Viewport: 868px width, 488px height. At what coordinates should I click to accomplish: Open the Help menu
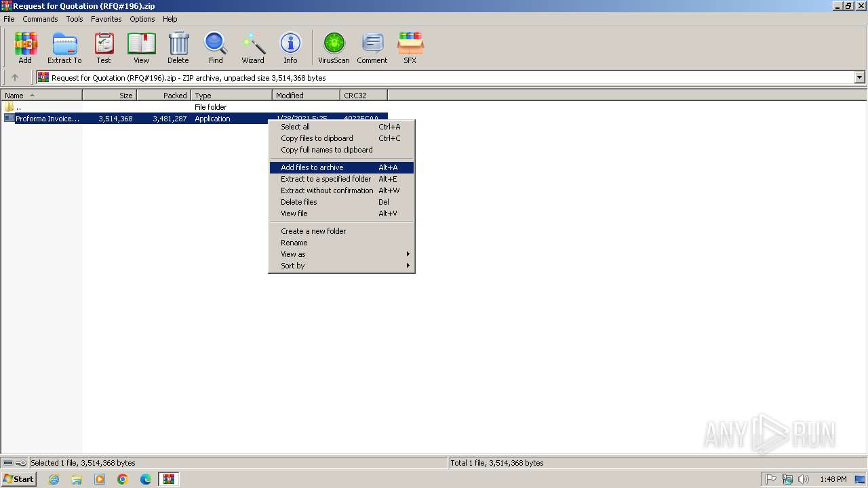[x=170, y=19]
